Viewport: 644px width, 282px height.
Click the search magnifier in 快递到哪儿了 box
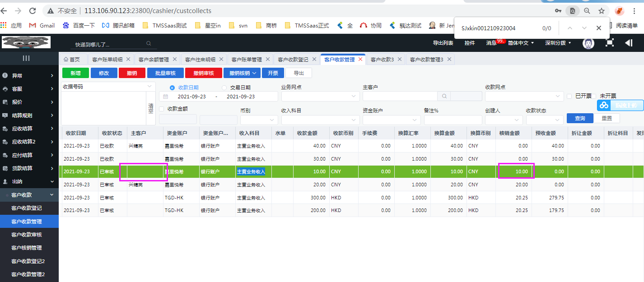(149, 44)
